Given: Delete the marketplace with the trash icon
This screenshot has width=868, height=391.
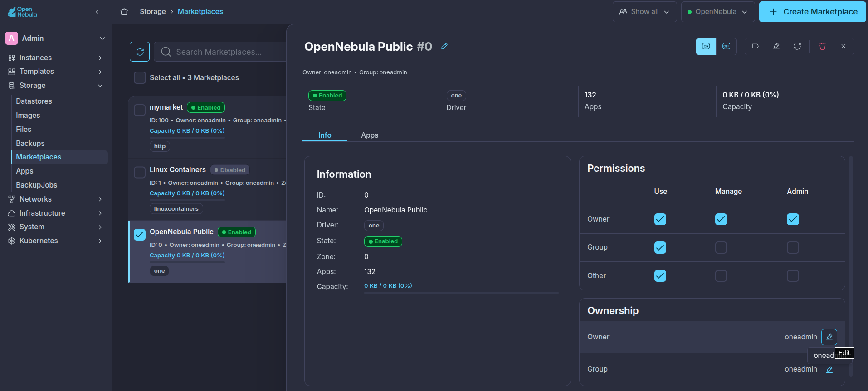Looking at the screenshot, I should (823, 46).
